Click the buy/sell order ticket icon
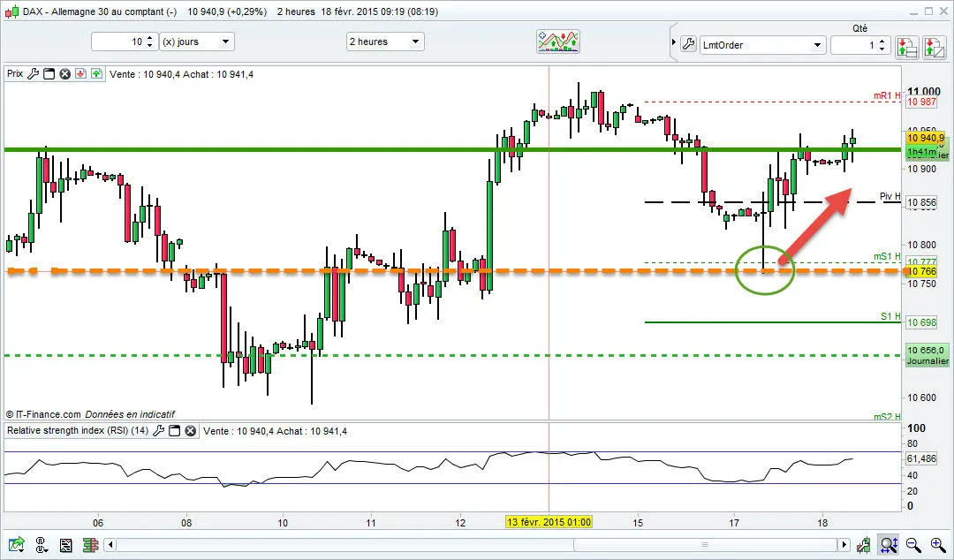Screen dimensions: 954x560 [934, 46]
